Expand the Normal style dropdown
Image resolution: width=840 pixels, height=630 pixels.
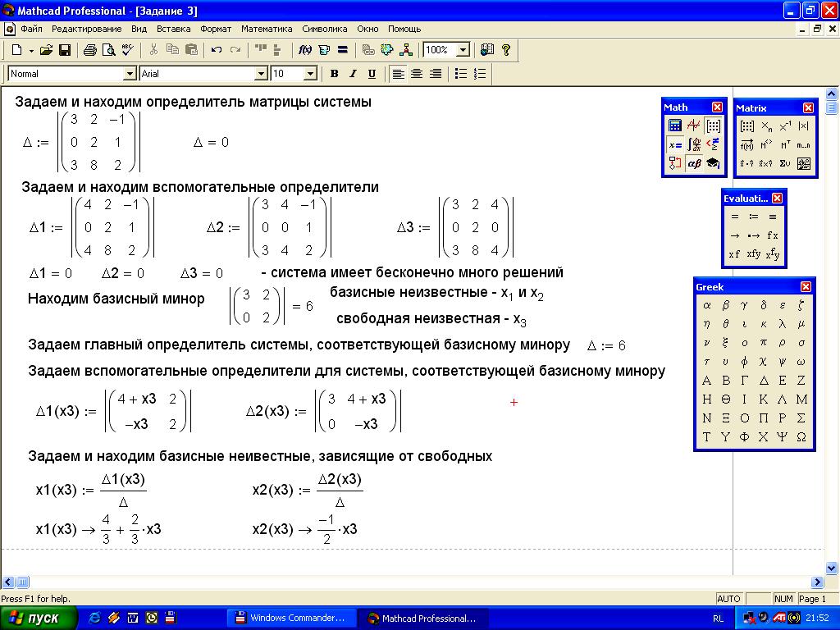130,74
